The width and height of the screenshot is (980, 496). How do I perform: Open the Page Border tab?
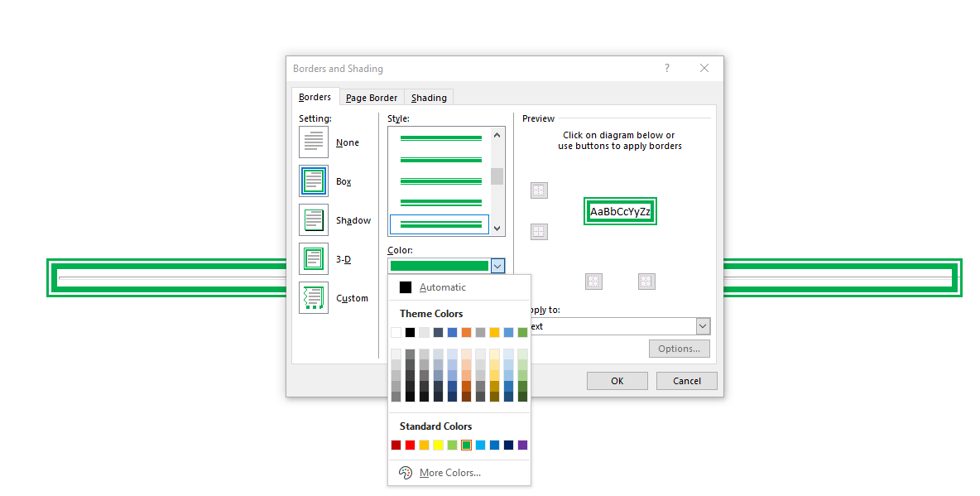point(372,98)
